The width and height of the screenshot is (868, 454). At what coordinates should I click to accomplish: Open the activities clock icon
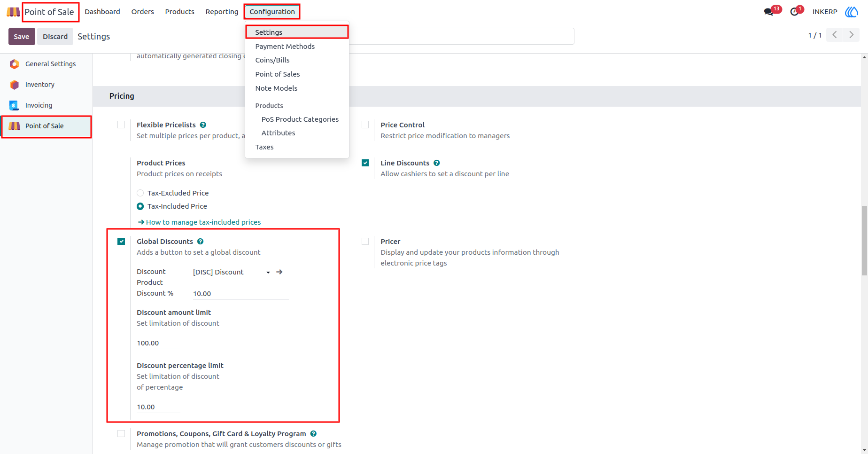794,12
